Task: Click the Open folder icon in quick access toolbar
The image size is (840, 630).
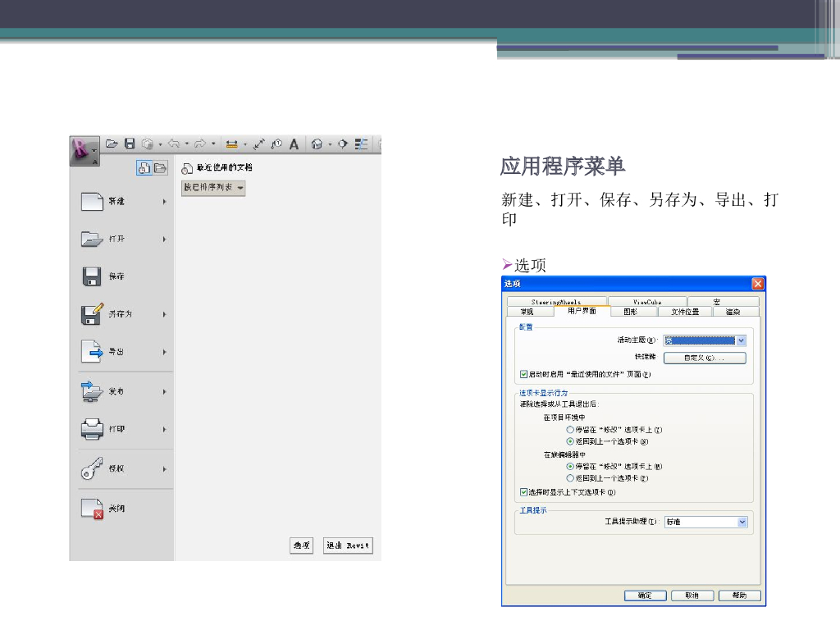Action: [x=112, y=144]
